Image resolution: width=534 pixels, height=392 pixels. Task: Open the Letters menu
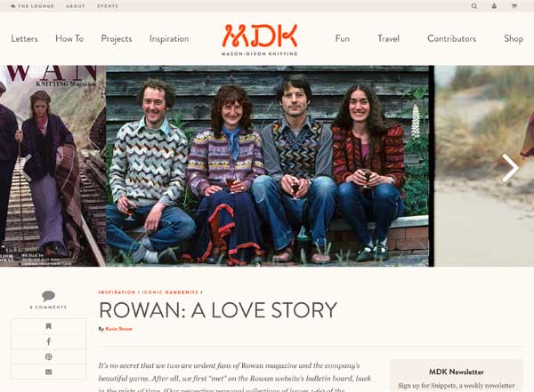pos(25,38)
